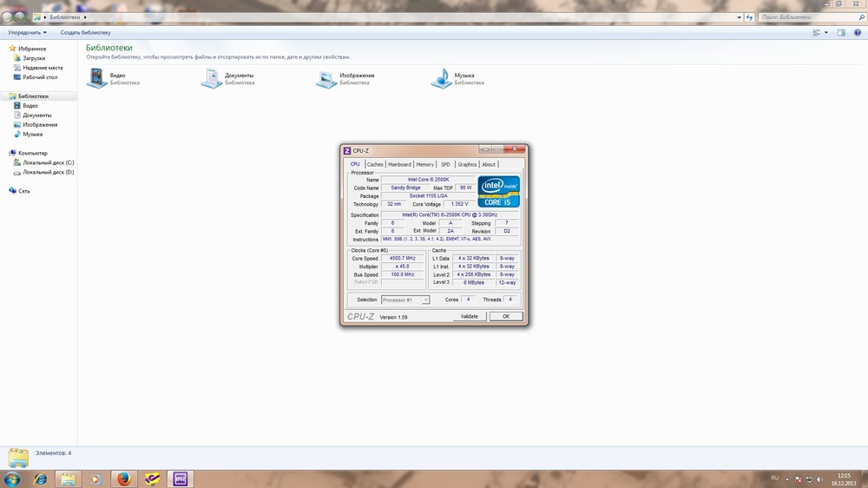The width and height of the screenshot is (868, 488).
Task: Click the Explorer back navigation button
Action: point(7,17)
